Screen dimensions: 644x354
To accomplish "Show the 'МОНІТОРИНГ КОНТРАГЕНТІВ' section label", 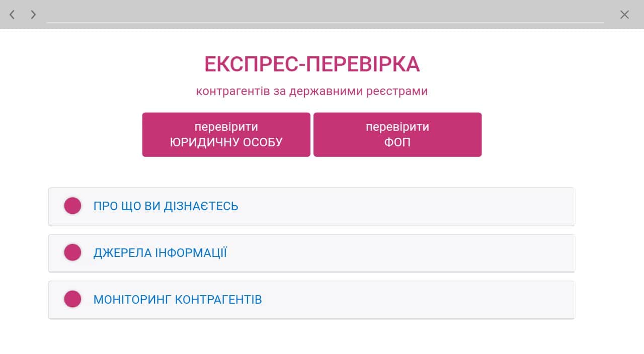I will pyautogui.click(x=178, y=300).
